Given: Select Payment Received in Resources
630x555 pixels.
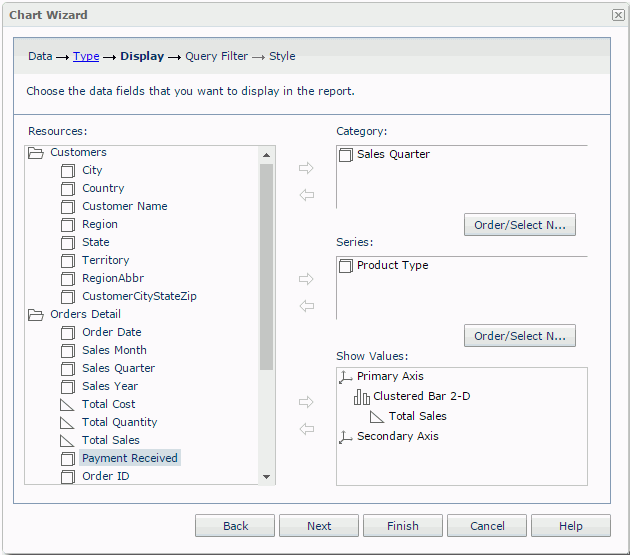Looking at the screenshot, I should pyautogui.click(x=130, y=458).
